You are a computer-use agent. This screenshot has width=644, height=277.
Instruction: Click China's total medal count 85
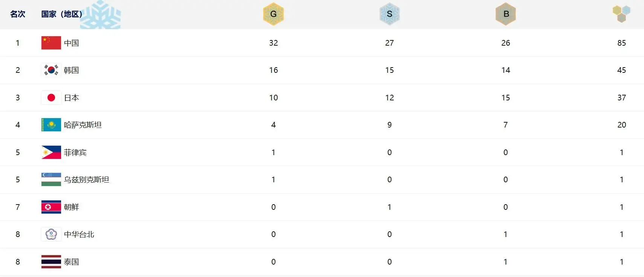(x=621, y=43)
